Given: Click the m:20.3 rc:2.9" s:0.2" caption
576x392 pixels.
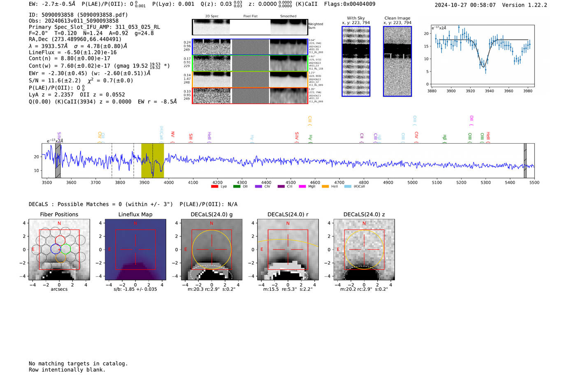Looking at the screenshot, I should (x=211, y=289).
